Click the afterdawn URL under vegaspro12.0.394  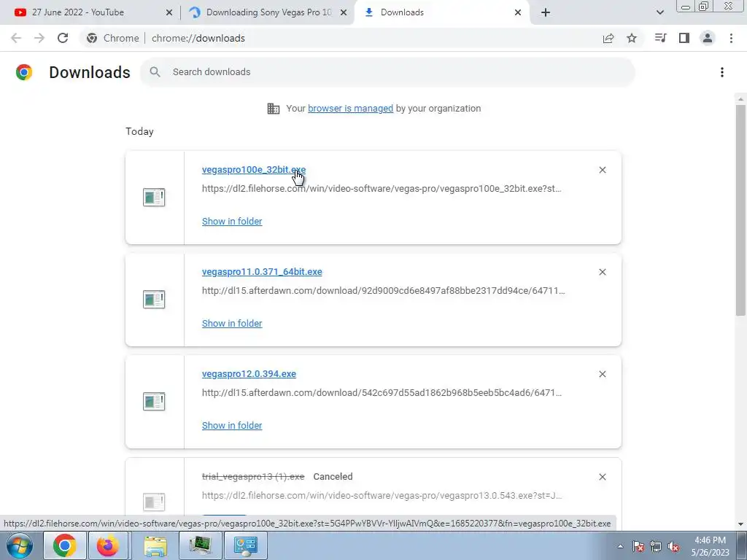[382, 393]
